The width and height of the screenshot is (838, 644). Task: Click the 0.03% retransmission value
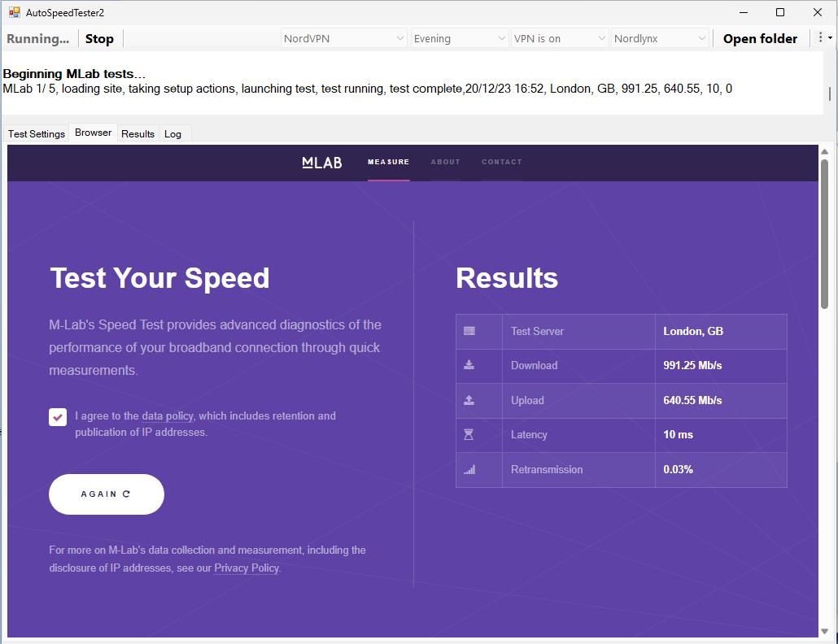click(679, 469)
